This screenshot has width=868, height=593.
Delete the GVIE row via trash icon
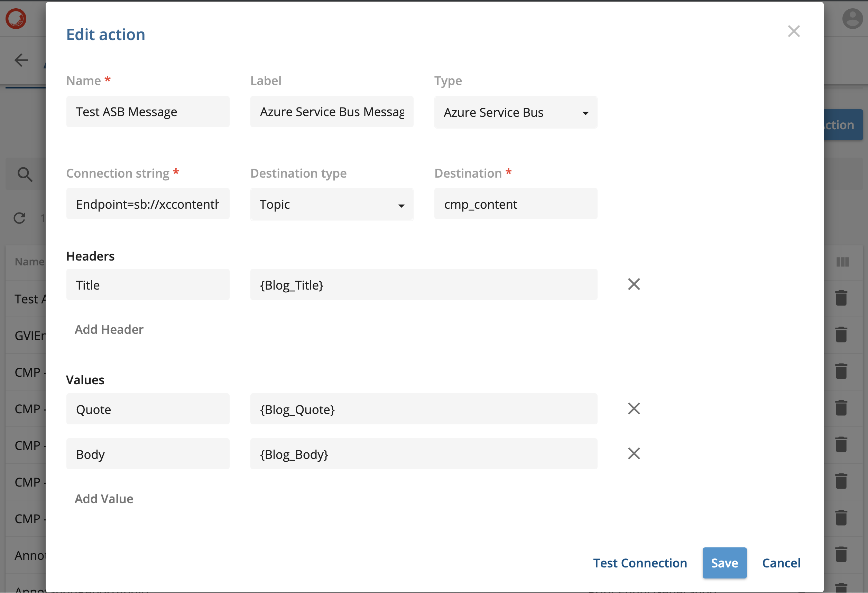(x=841, y=335)
